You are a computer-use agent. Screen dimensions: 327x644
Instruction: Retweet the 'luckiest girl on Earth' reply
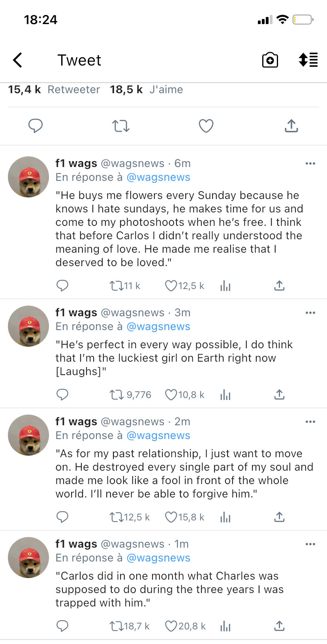(x=117, y=395)
